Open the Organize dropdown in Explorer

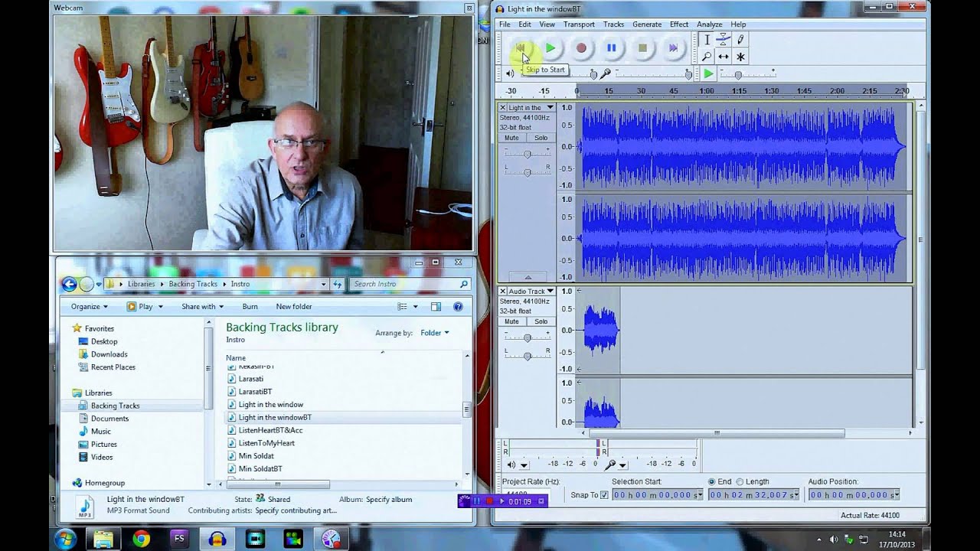tap(89, 307)
